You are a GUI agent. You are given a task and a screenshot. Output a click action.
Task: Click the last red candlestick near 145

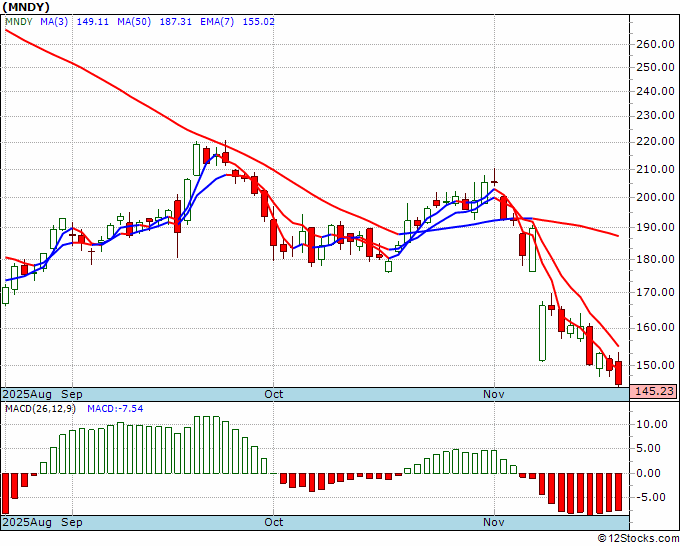pos(619,373)
